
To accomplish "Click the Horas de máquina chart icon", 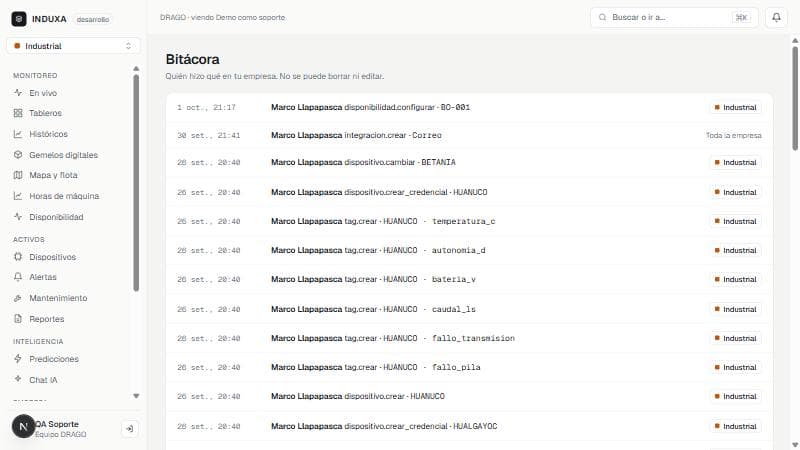I will click(18, 196).
